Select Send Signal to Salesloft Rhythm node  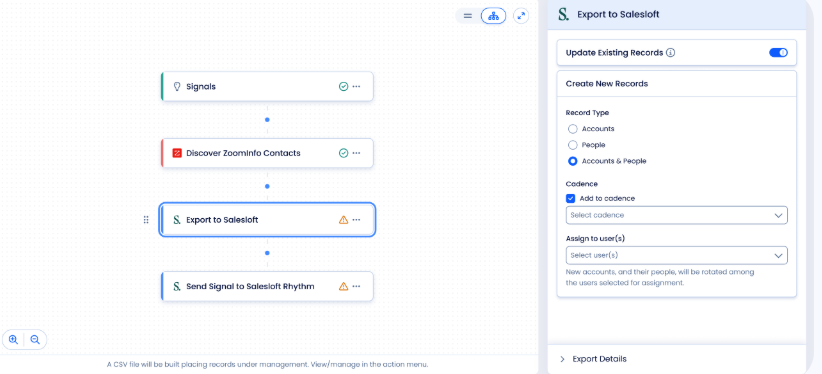point(267,286)
